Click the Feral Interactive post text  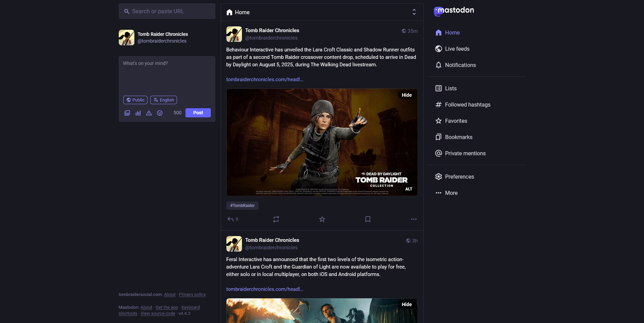click(x=316, y=267)
